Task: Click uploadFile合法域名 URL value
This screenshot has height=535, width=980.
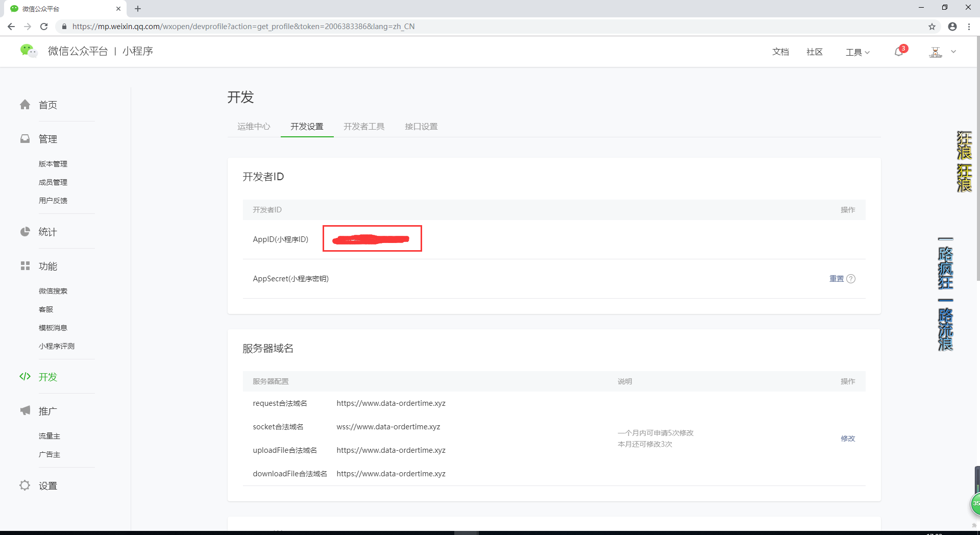Action: [391, 450]
